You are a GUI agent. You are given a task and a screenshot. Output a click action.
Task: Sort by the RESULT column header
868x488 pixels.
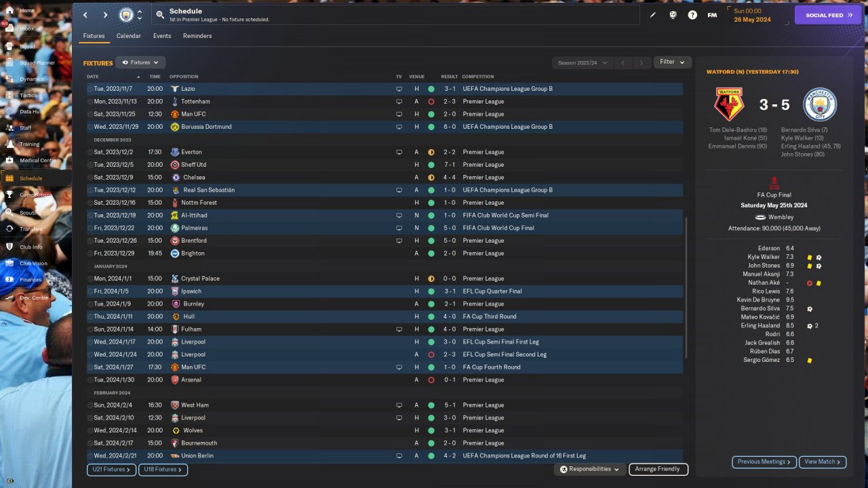pos(449,77)
